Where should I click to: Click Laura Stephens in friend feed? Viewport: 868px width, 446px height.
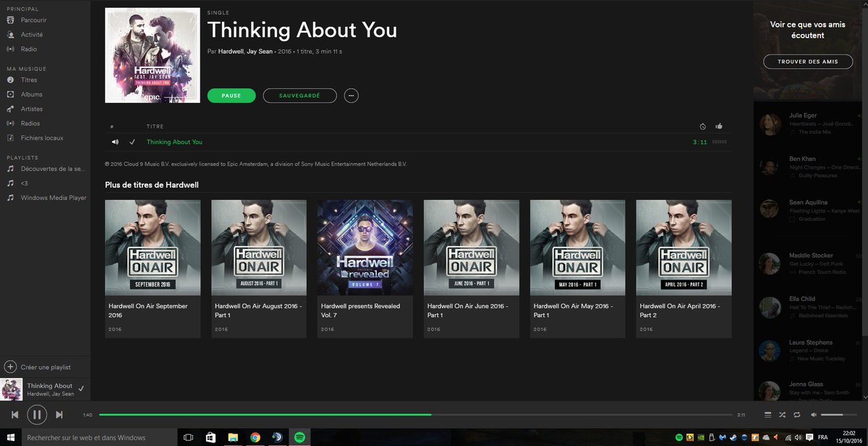(811, 342)
